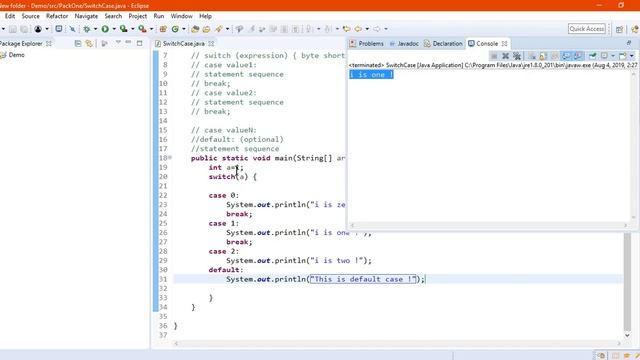Image resolution: width=640 pixels, height=360 pixels.
Task: Close the SwitchCase.java editor tab
Action: tap(211, 43)
